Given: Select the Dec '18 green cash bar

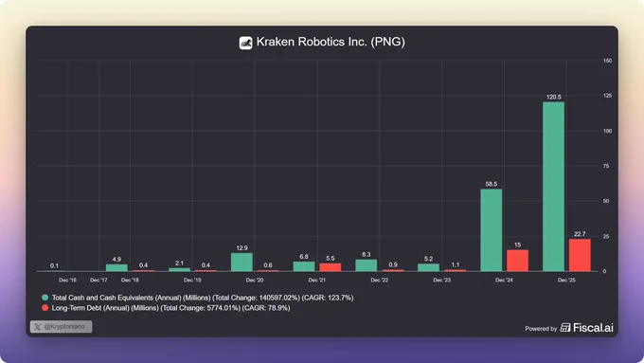Looking at the screenshot, I should 116,267.
